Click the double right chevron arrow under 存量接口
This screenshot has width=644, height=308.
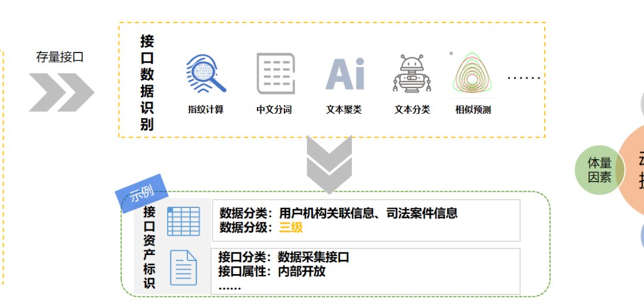pyautogui.click(x=61, y=92)
